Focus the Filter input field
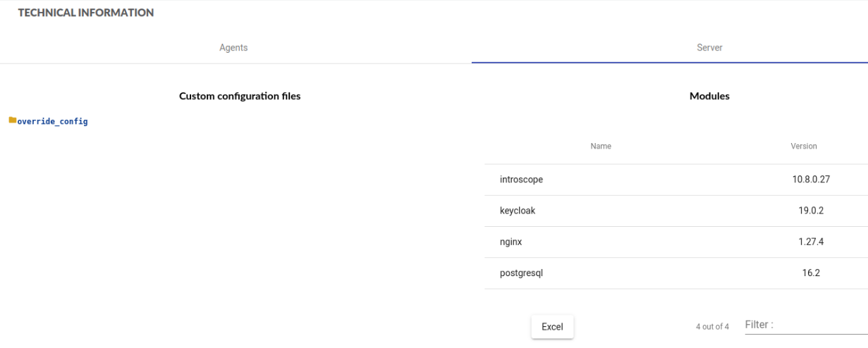This screenshot has height=348, width=868. (x=804, y=325)
